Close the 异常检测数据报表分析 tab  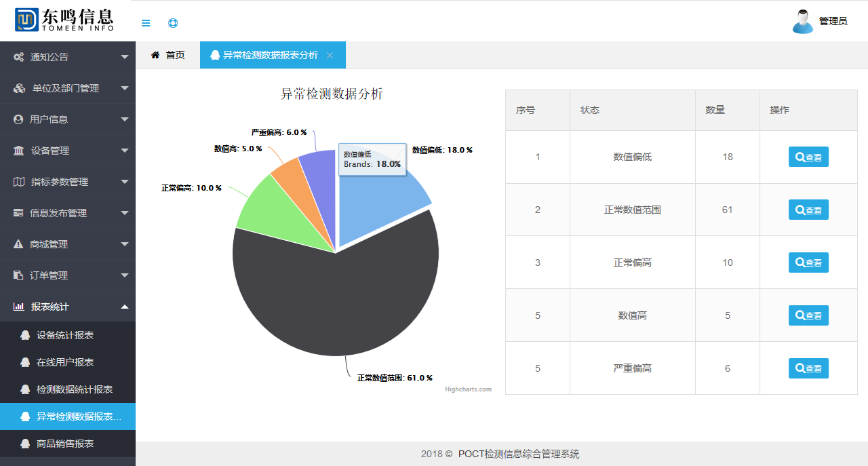(x=330, y=56)
